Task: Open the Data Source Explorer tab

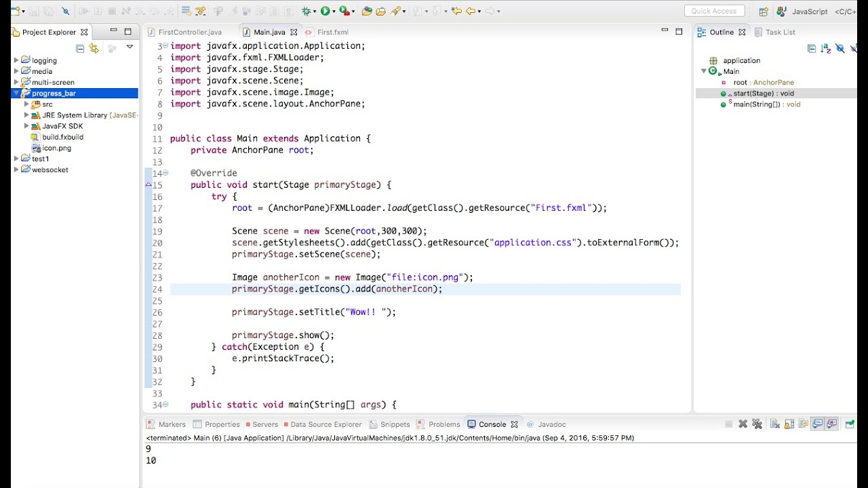Action: click(323, 424)
